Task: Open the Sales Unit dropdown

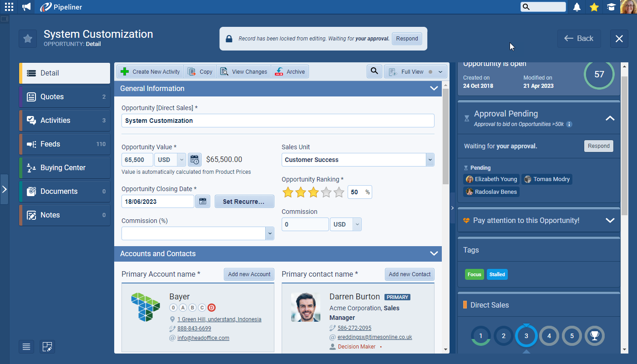Action: click(430, 160)
